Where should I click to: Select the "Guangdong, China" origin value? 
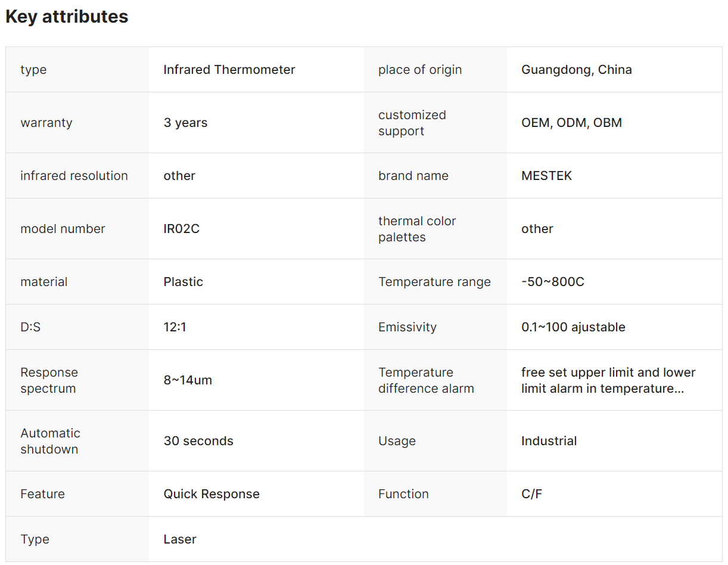[x=576, y=70]
